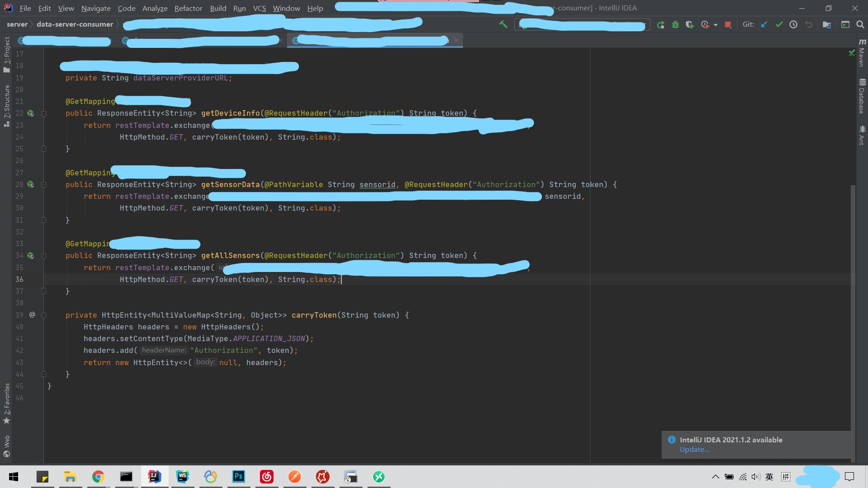Image resolution: width=868 pixels, height=488 pixels.
Task: Click the Build project hammer icon
Action: pyautogui.click(x=503, y=24)
